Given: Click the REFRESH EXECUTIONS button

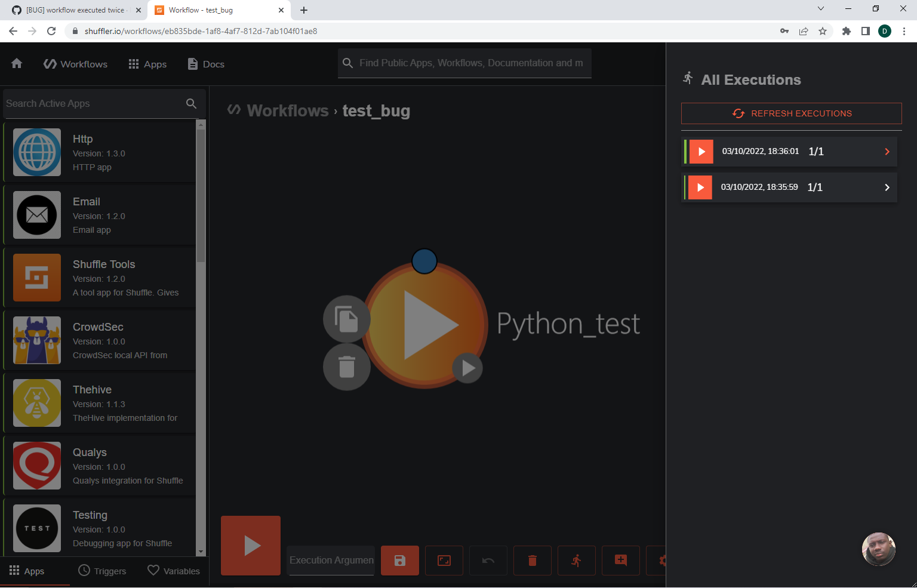Looking at the screenshot, I should (791, 113).
